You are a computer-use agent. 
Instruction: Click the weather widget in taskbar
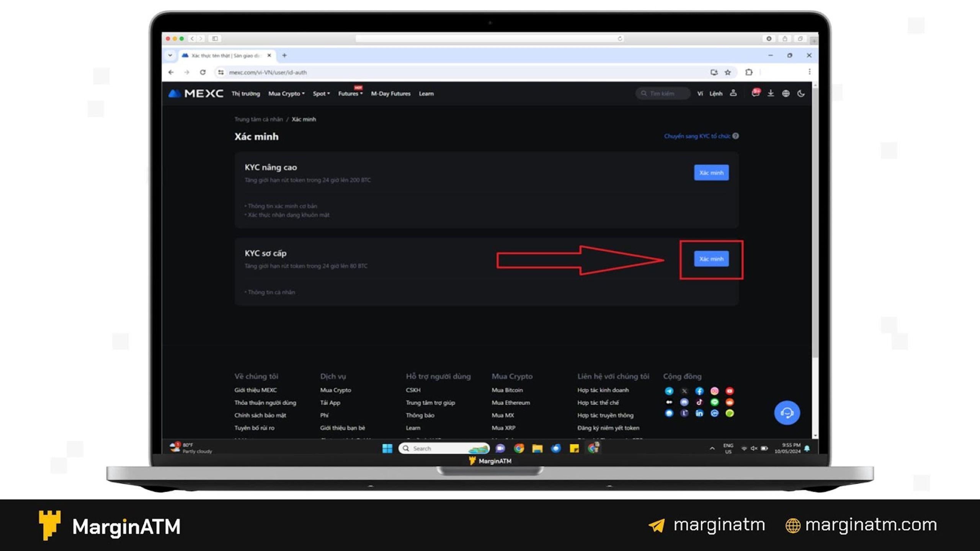(191, 448)
